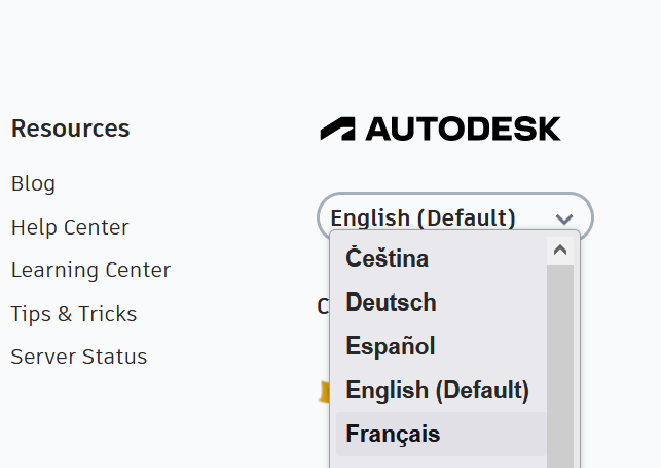The width and height of the screenshot is (661, 468).
Task: Open the Learning Center link
Action: coord(91,271)
